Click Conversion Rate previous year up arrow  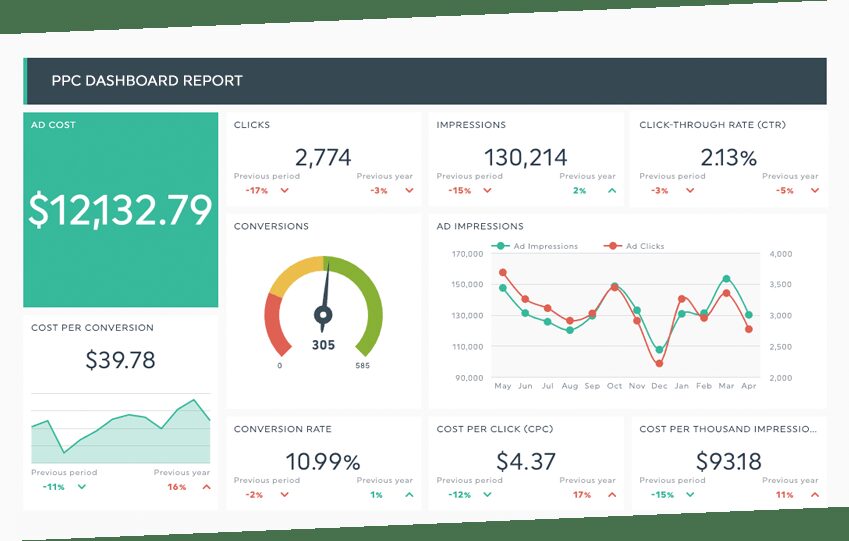tap(409, 494)
